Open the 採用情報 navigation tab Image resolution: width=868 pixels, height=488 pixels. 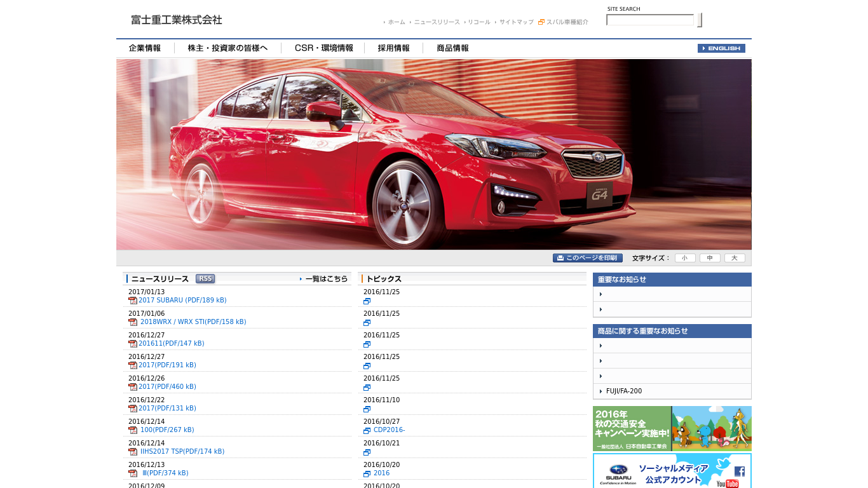[392, 48]
